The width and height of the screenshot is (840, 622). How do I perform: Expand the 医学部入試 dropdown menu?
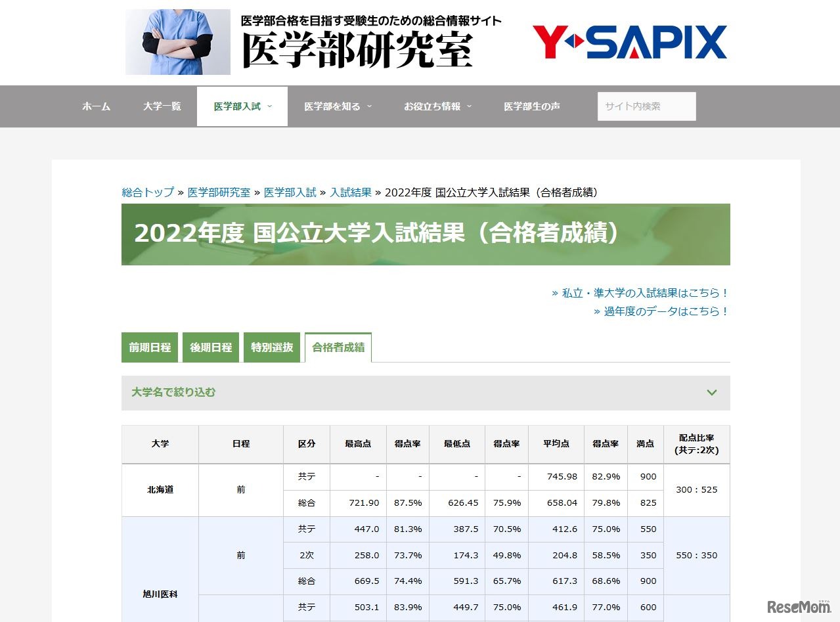click(238, 106)
